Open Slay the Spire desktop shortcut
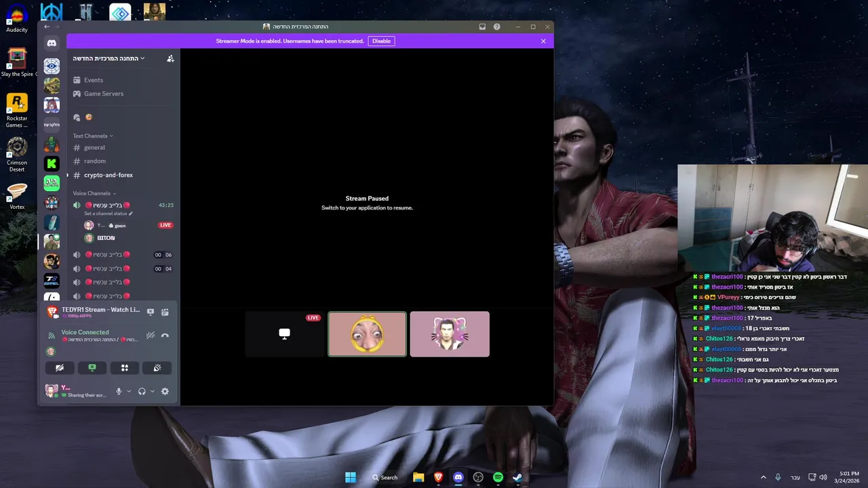868x488 pixels. [17, 62]
